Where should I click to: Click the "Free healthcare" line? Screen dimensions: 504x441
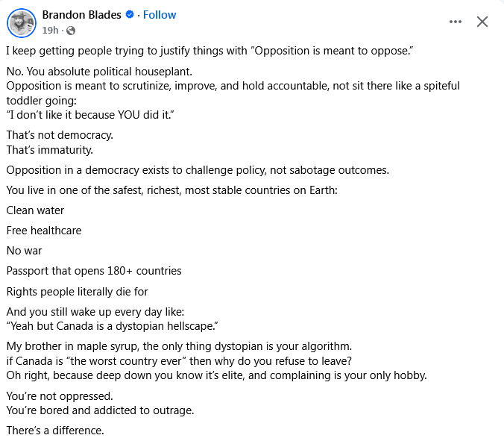[44, 231]
